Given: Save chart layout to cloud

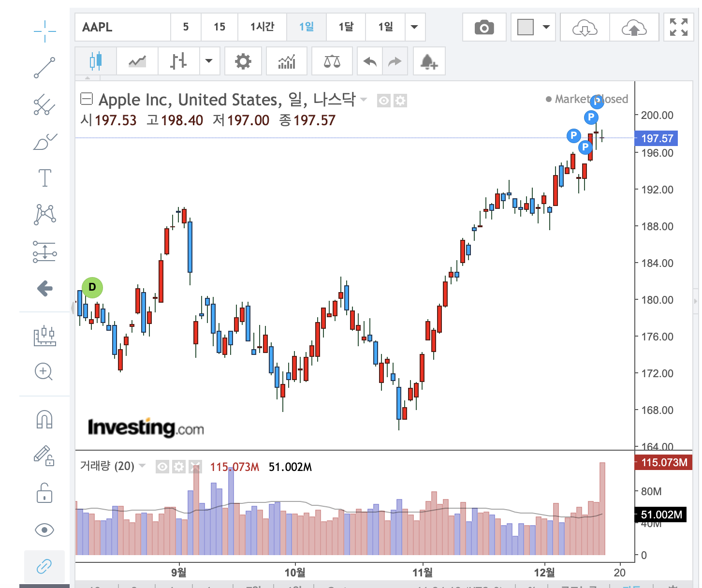Looking at the screenshot, I should [634, 27].
